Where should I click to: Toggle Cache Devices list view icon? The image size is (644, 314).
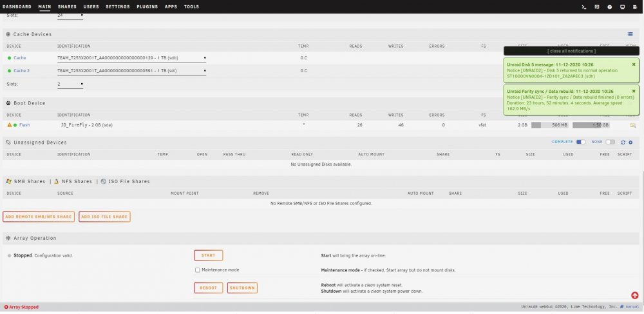[630, 34]
